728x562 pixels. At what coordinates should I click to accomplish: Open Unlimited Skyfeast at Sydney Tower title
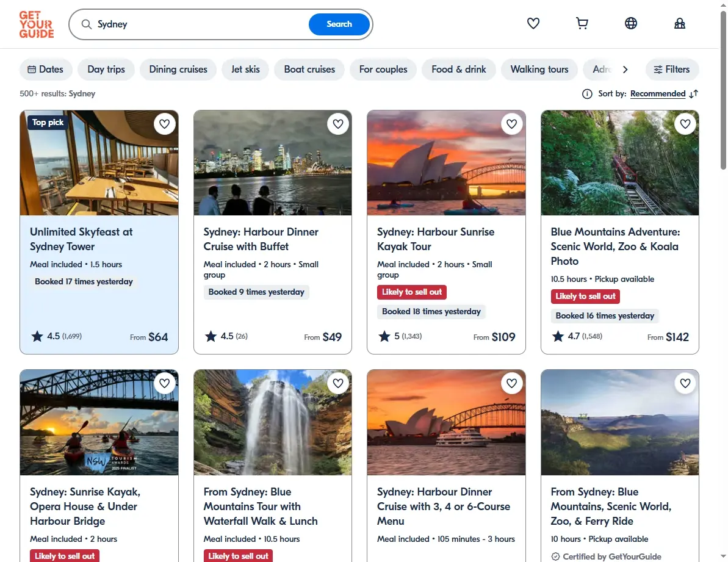click(81, 239)
